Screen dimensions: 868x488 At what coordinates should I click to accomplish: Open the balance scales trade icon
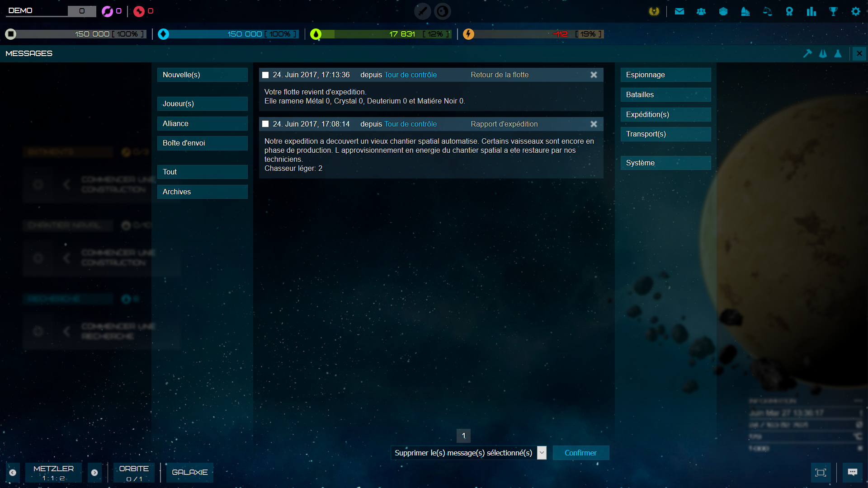[x=767, y=11]
